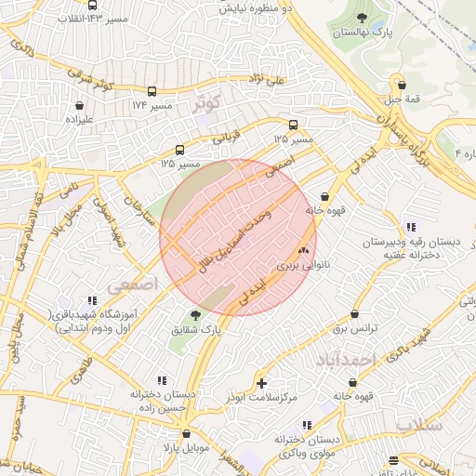Viewport: 476px width, 476px height.
Task: Click the قمة جبل shop icon
Action: click(402, 85)
